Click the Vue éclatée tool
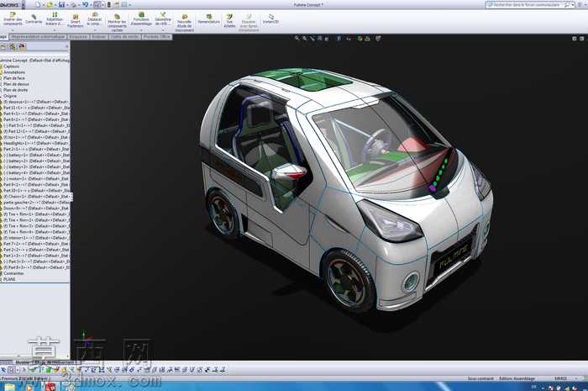This screenshot has width=588, height=391. (229, 21)
